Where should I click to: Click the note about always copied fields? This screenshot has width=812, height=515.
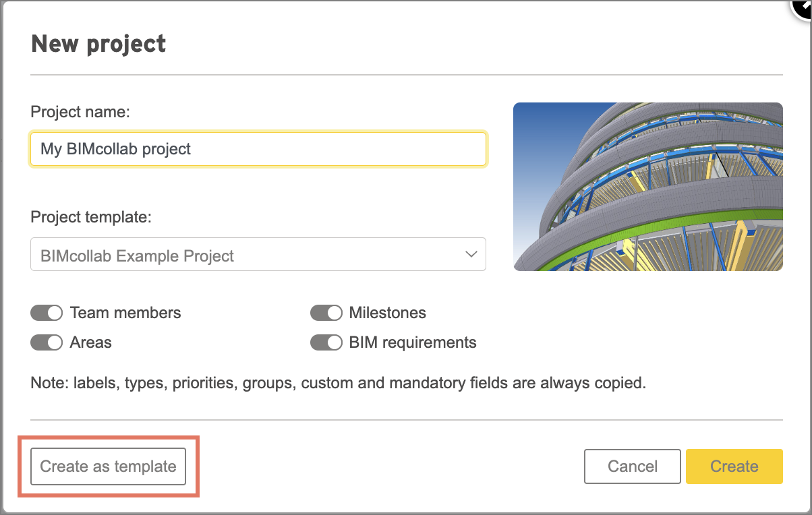pyautogui.click(x=339, y=384)
